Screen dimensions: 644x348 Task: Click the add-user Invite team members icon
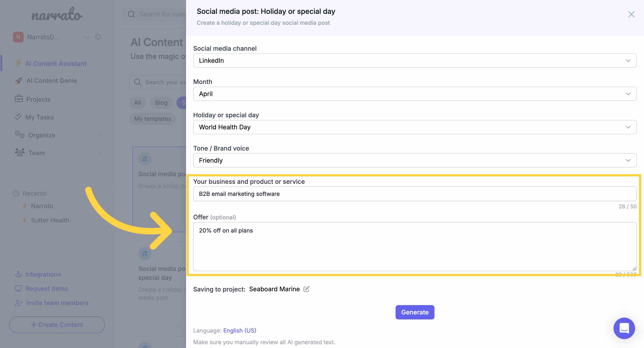point(19,303)
